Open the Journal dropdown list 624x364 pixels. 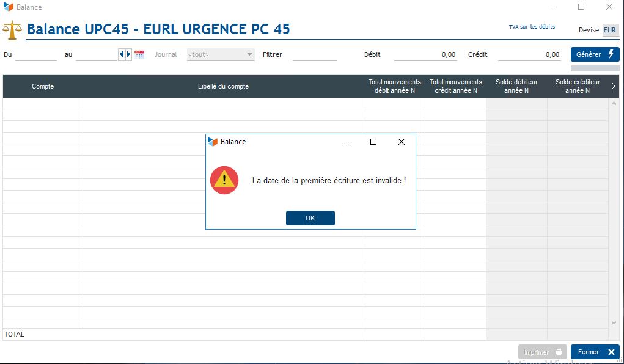point(220,54)
